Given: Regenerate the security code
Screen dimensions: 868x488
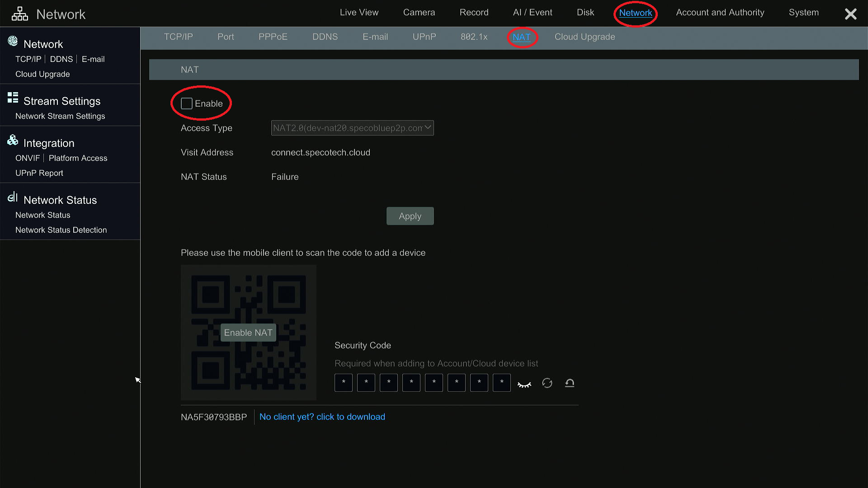Looking at the screenshot, I should (547, 383).
